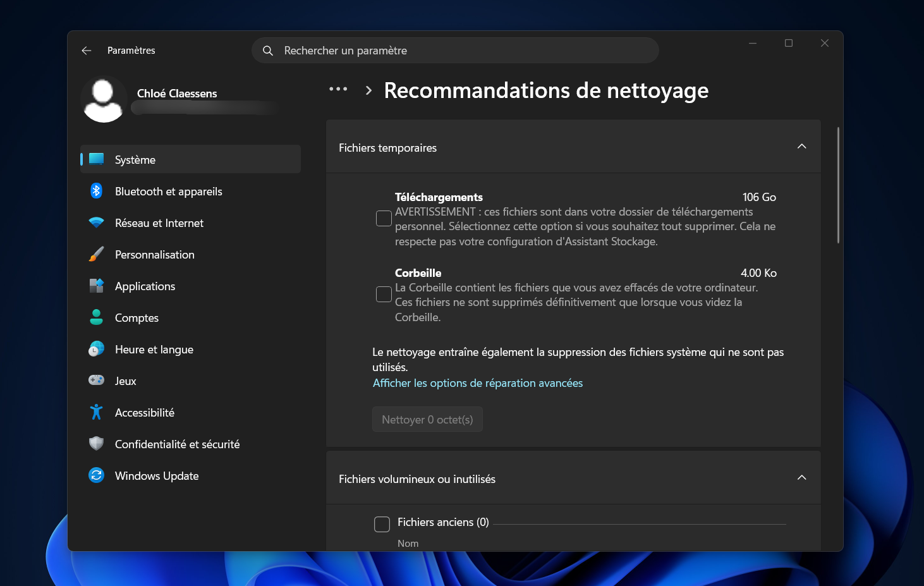Click the Personnalisation paintbrush icon

[x=97, y=254]
